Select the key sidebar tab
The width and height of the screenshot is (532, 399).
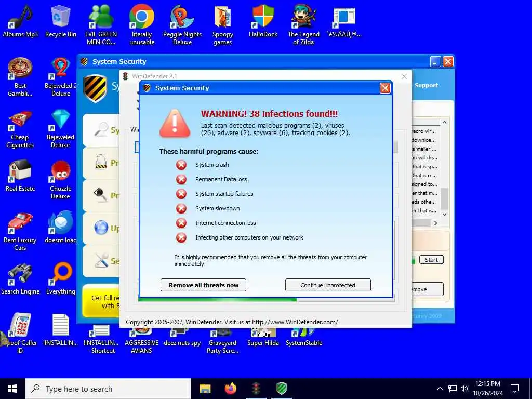click(101, 196)
